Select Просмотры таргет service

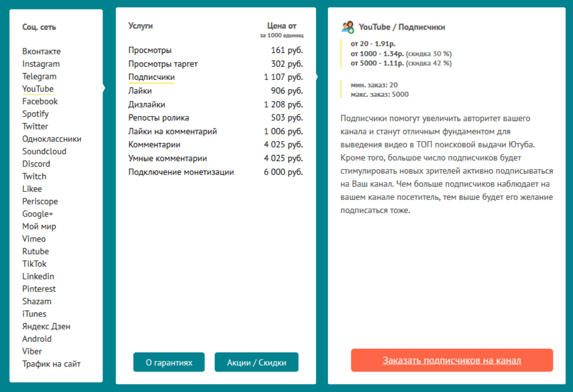point(163,64)
